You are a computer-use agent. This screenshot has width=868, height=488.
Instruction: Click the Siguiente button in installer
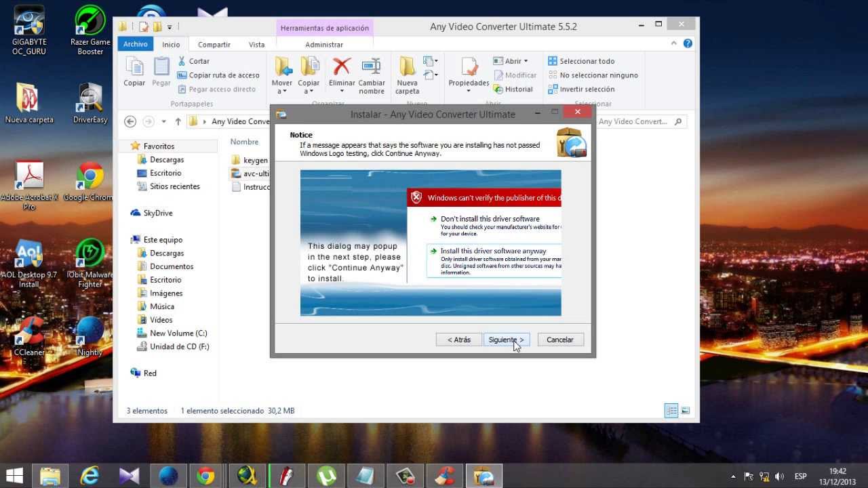coord(506,340)
